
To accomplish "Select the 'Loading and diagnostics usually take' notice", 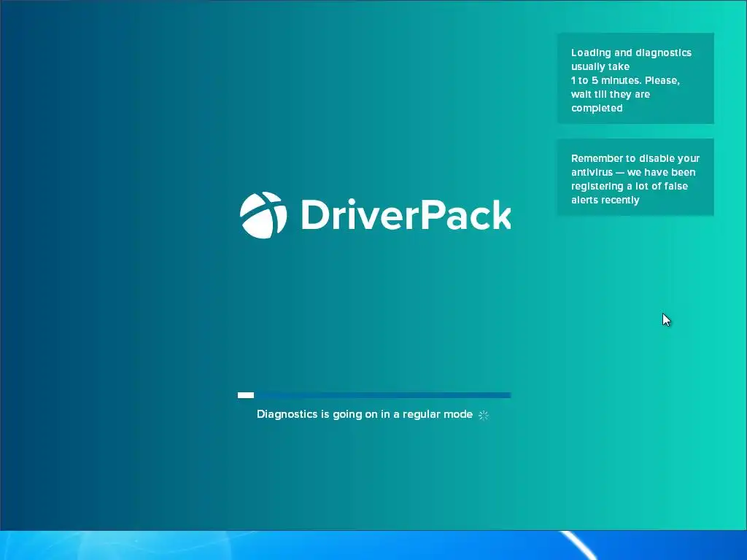I will point(635,79).
